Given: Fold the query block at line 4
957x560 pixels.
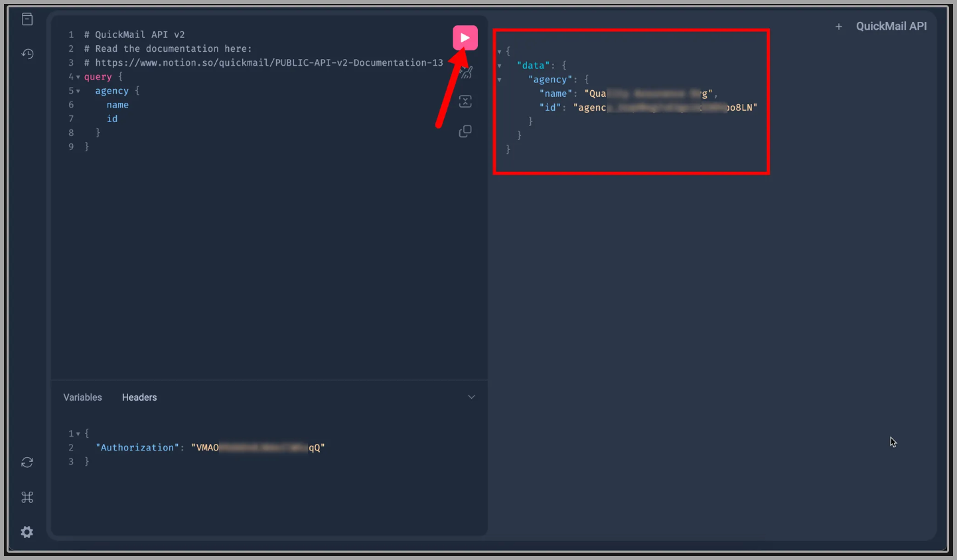Looking at the screenshot, I should coord(78,77).
